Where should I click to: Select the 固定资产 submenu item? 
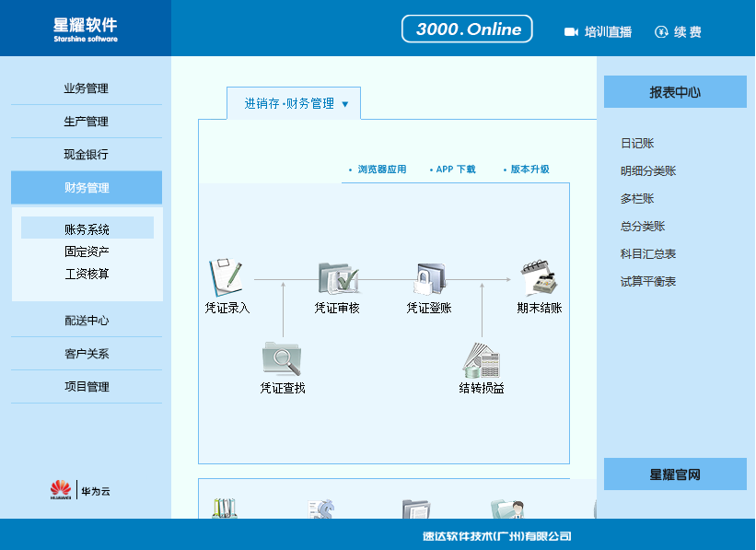tap(87, 252)
